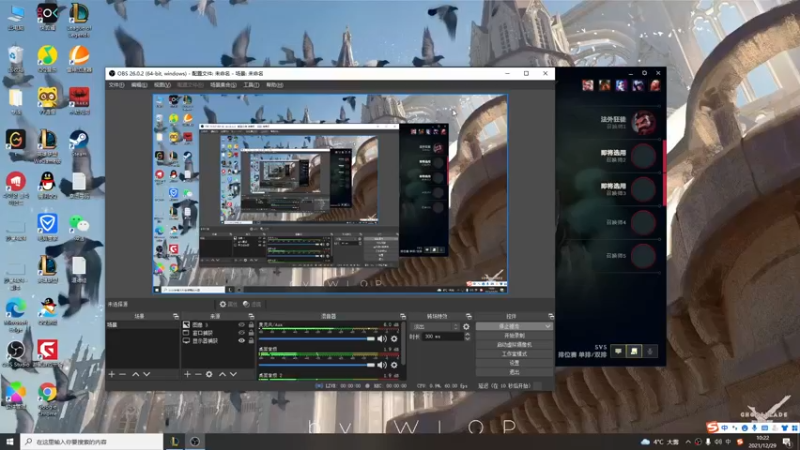The height and width of the screenshot is (450, 800).
Task: Open source properties gear in Sources dock
Action: [209, 374]
